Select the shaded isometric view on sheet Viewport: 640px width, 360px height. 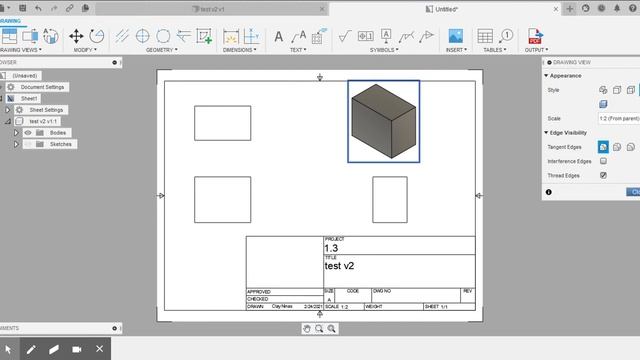click(x=383, y=121)
